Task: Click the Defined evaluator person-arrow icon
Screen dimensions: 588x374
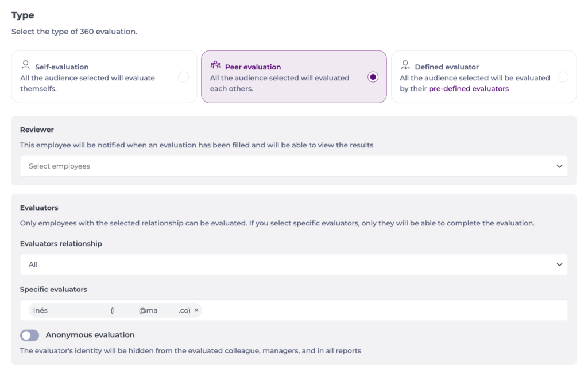Action: (x=405, y=65)
